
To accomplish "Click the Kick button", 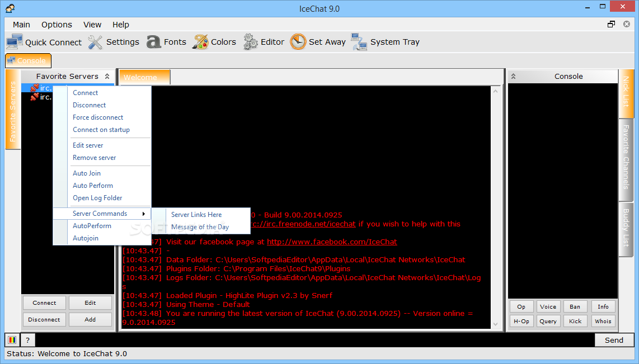I will [575, 322].
